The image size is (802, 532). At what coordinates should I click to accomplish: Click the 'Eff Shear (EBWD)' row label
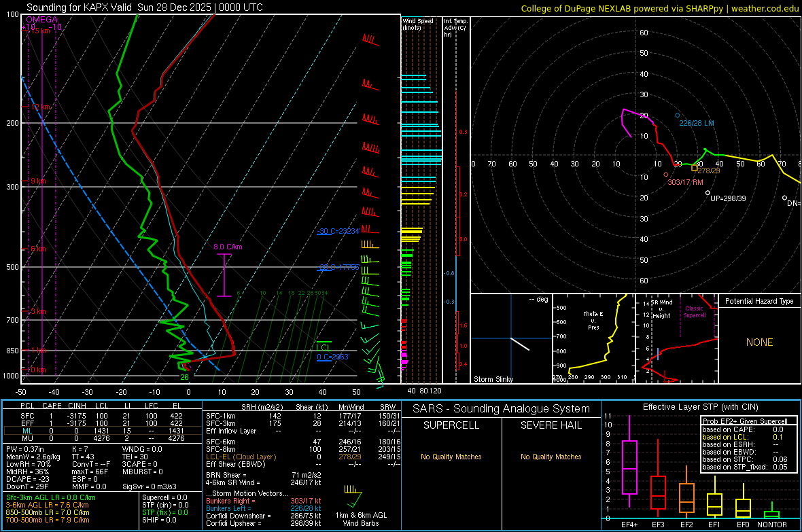(x=235, y=464)
